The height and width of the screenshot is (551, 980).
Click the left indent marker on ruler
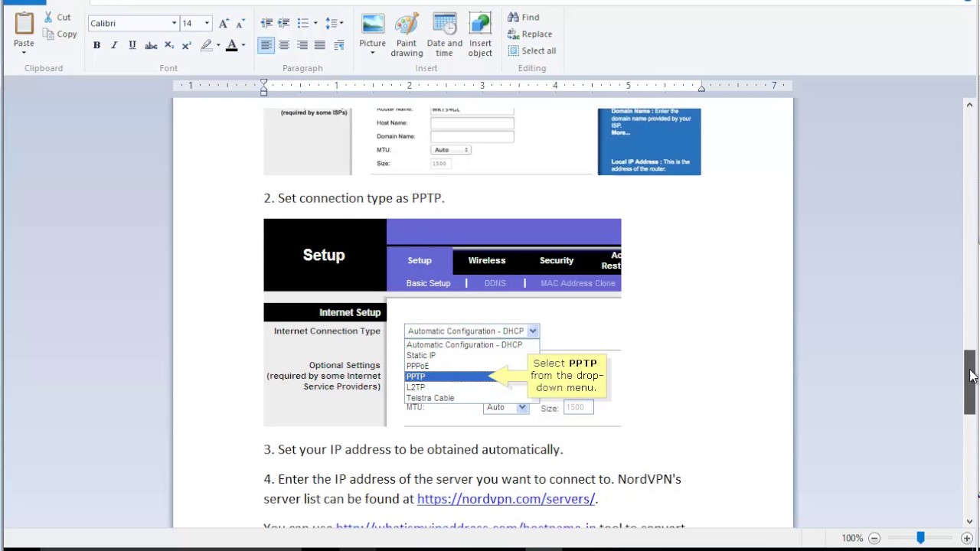click(263, 87)
